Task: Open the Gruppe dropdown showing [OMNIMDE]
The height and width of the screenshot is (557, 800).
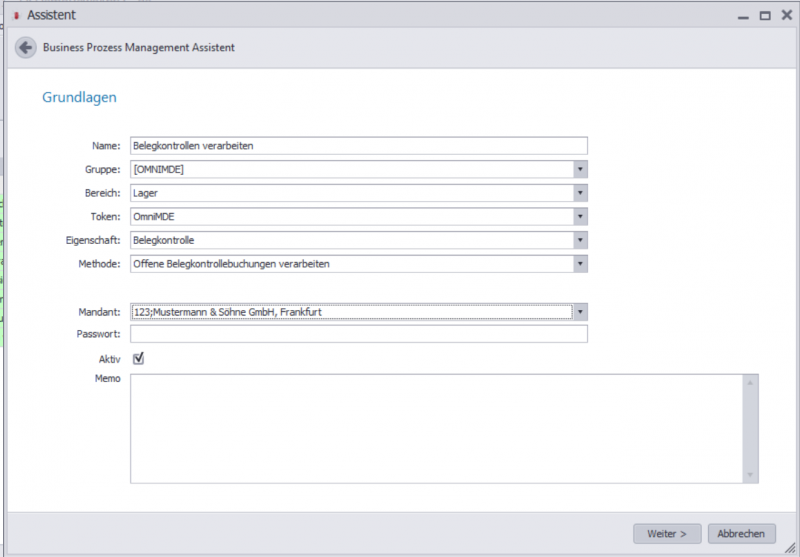Action: point(580,169)
